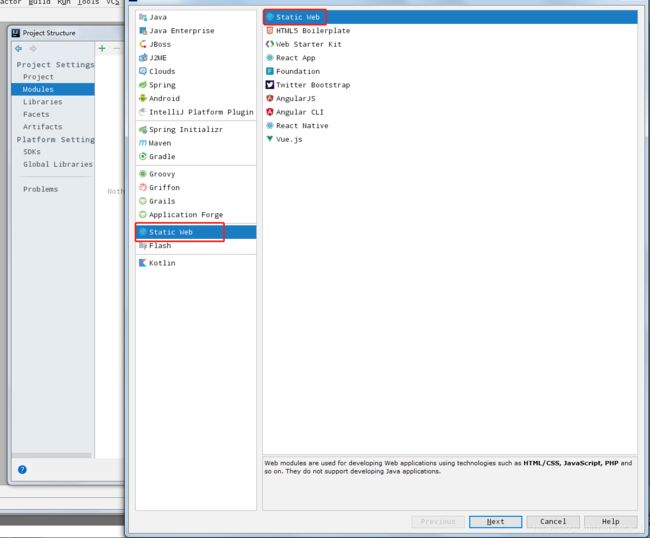The image size is (650, 538).
Task: Click Cancel button
Action: [x=553, y=521]
